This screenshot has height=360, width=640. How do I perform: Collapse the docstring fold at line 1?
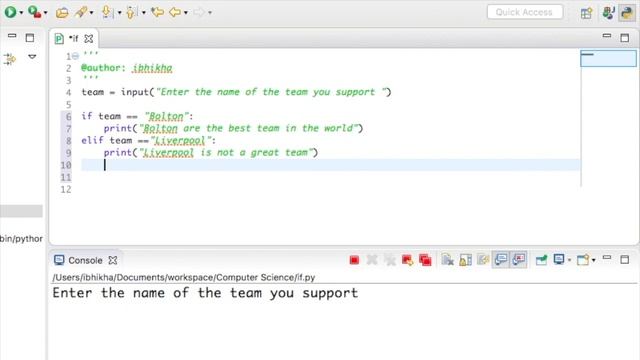pyautogui.click(x=76, y=56)
